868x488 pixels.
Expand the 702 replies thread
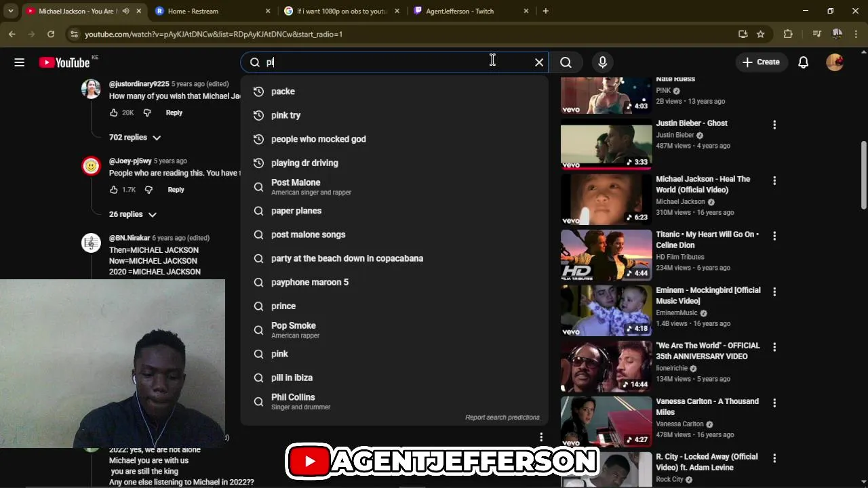pyautogui.click(x=135, y=138)
